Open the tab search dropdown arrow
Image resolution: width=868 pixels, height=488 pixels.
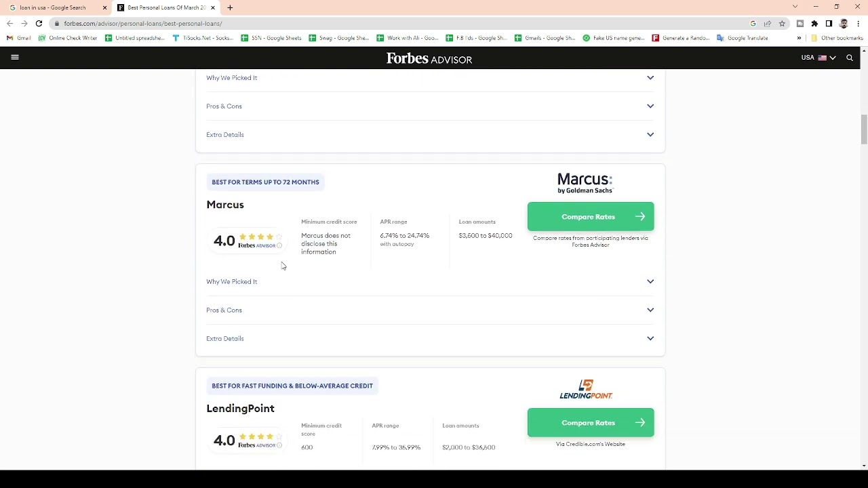point(795,7)
